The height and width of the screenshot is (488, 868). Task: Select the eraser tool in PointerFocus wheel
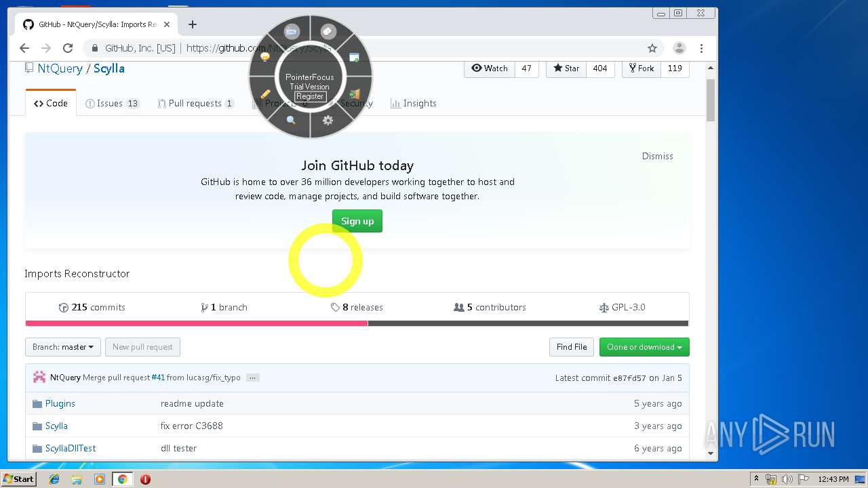[x=328, y=31]
